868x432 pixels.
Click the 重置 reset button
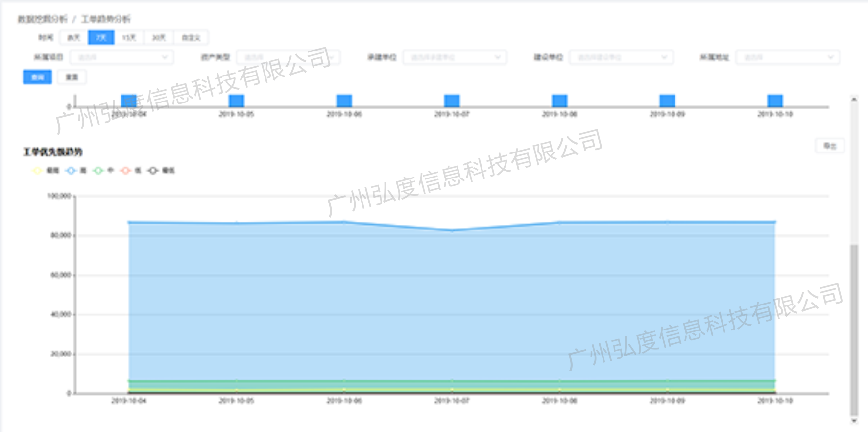(x=72, y=77)
